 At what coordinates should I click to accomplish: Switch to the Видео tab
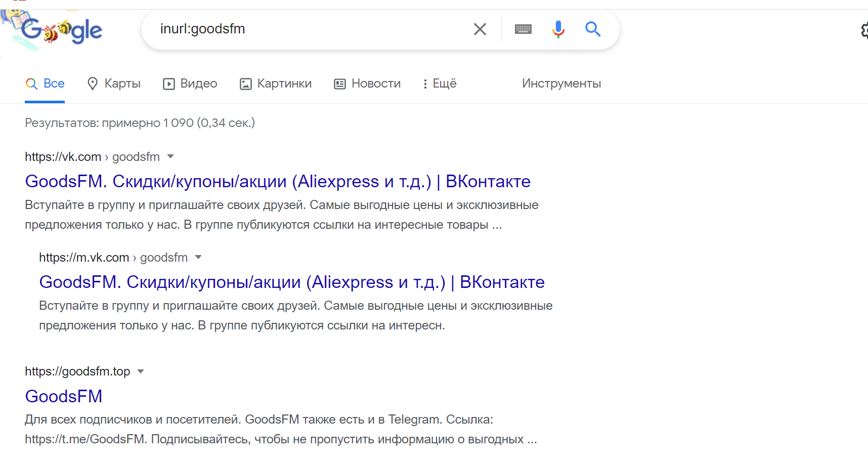pyautogui.click(x=190, y=84)
